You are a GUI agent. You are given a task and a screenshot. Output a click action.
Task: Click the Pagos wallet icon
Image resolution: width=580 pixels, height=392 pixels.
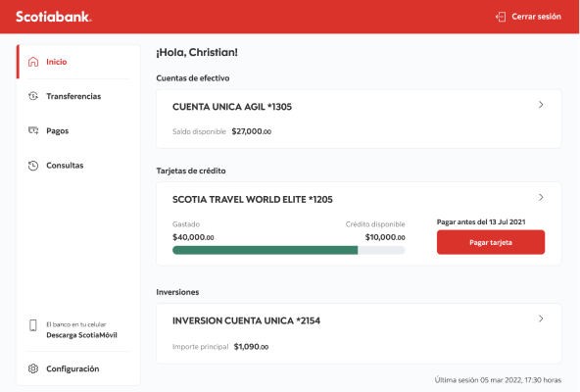33,130
